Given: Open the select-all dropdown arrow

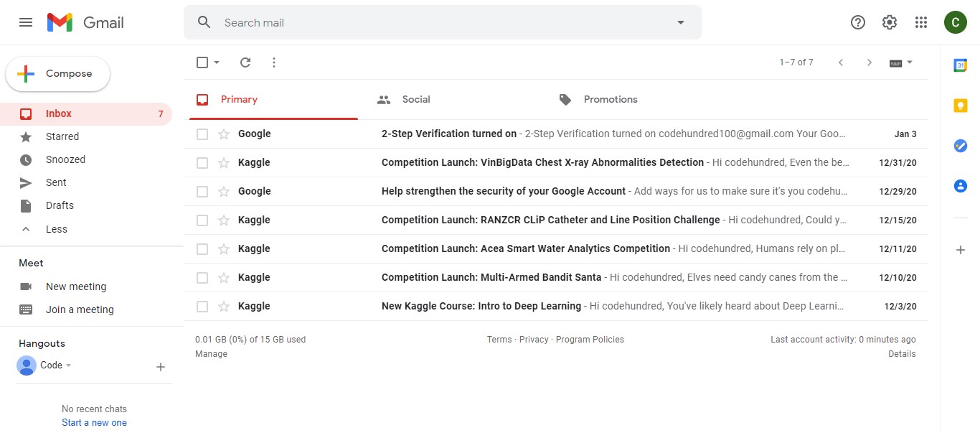Looking at the screenshot, I should tap(217, 62).
